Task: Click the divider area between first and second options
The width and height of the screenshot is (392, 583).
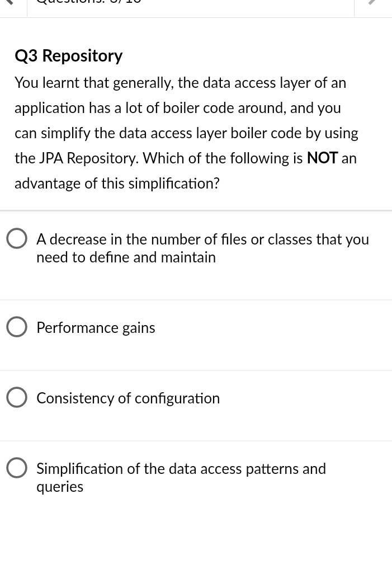Action: pyautogui.click(x=196, y=299)
